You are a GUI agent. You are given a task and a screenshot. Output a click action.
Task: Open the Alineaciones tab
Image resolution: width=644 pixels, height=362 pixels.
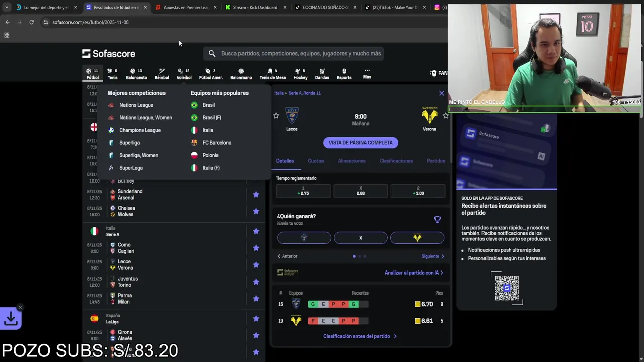(x=352, y=161)
